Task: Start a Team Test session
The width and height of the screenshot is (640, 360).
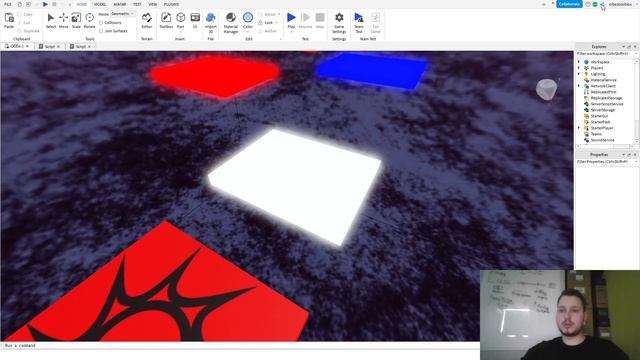Action: 359,18
